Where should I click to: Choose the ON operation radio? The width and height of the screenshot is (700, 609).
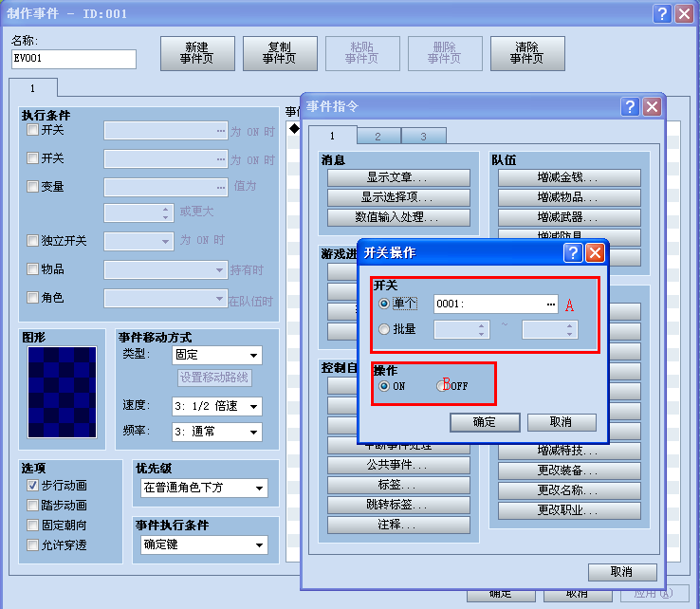click(384, 386)
